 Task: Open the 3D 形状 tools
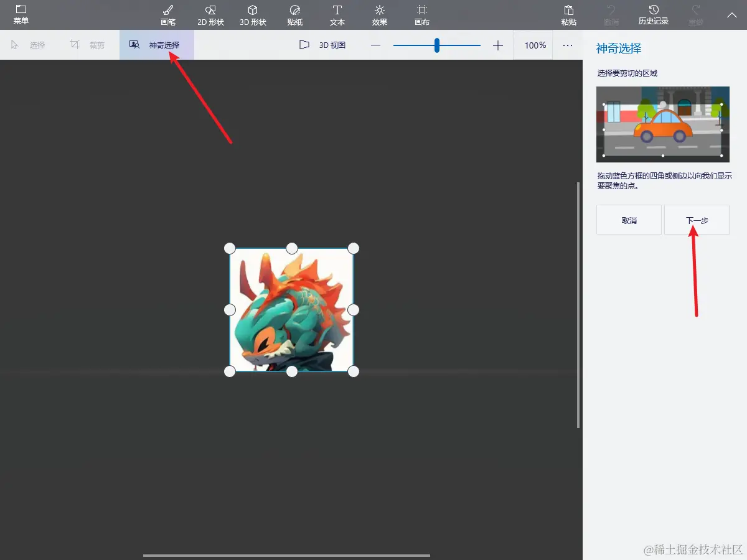pos(253,15)
